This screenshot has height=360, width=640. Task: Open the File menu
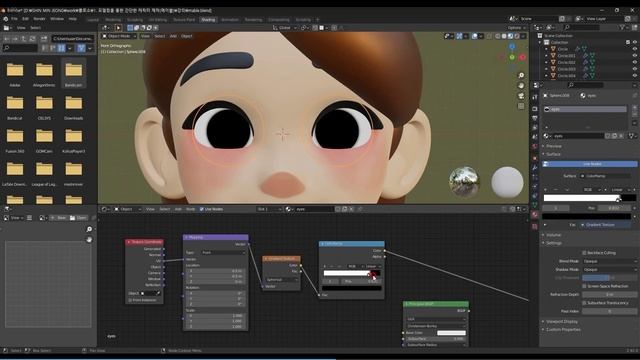(14, 19)
